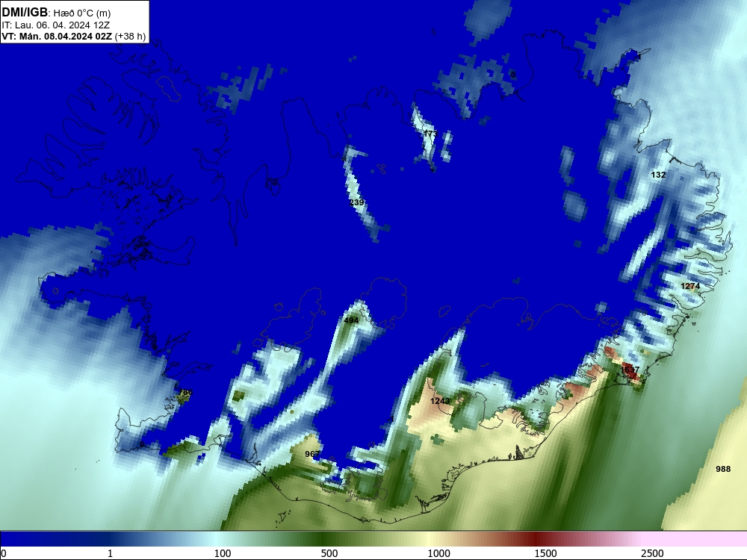Click the legend label 1000
This screenshot has width=747, height=560.
click(438, 553)
